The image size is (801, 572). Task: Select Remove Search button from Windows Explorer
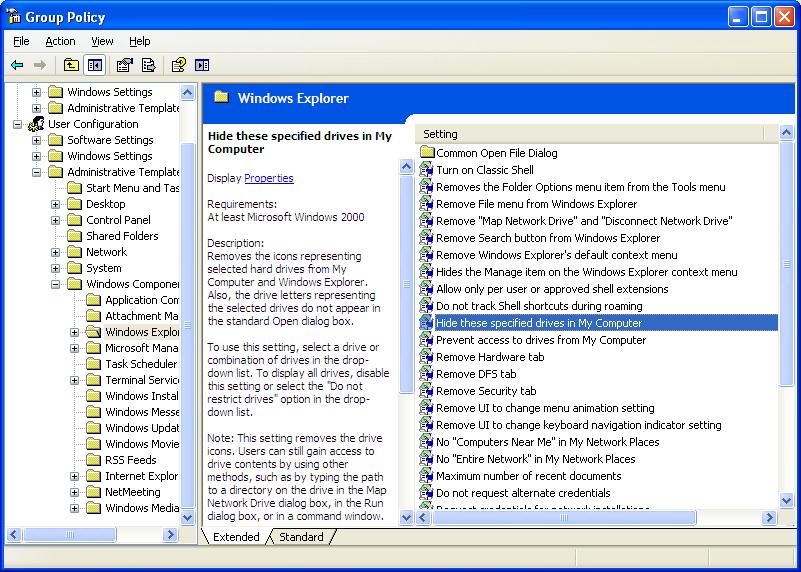point(548,238)
